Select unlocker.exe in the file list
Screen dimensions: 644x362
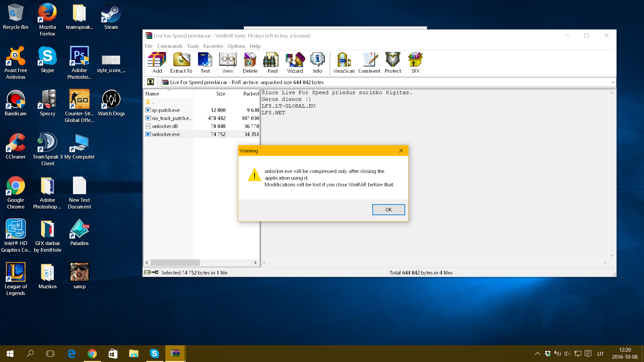[202, 134]
